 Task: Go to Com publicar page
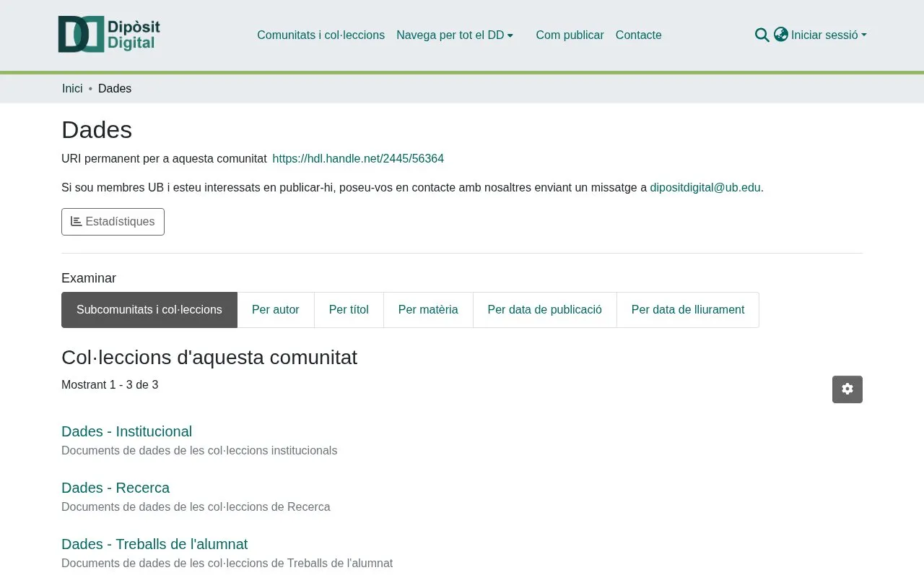[x=570, y=35]
